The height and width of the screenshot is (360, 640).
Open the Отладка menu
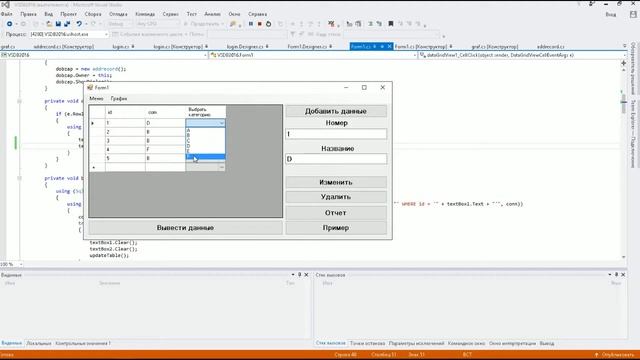118,14
